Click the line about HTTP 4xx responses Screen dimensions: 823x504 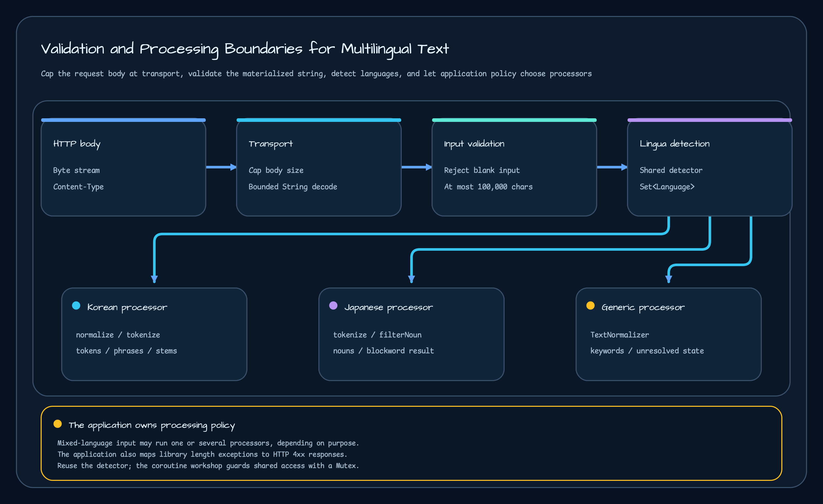pyautogui.click(x=202, y=455)
